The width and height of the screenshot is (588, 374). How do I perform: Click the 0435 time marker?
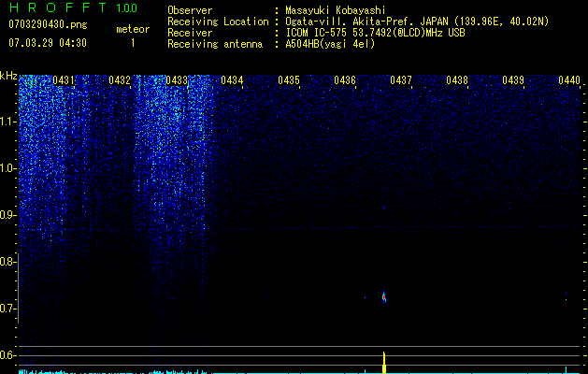pos(289,80)
